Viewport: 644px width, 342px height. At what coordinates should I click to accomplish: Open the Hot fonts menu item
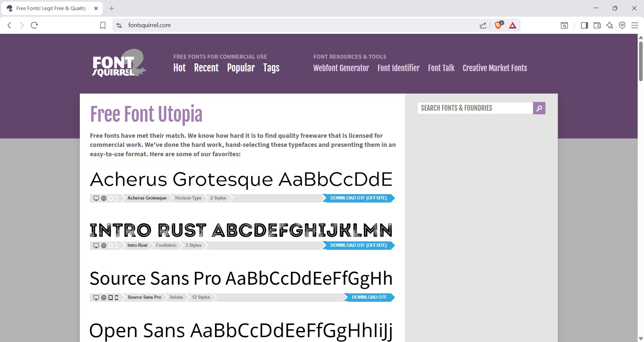tap(179, 68)
